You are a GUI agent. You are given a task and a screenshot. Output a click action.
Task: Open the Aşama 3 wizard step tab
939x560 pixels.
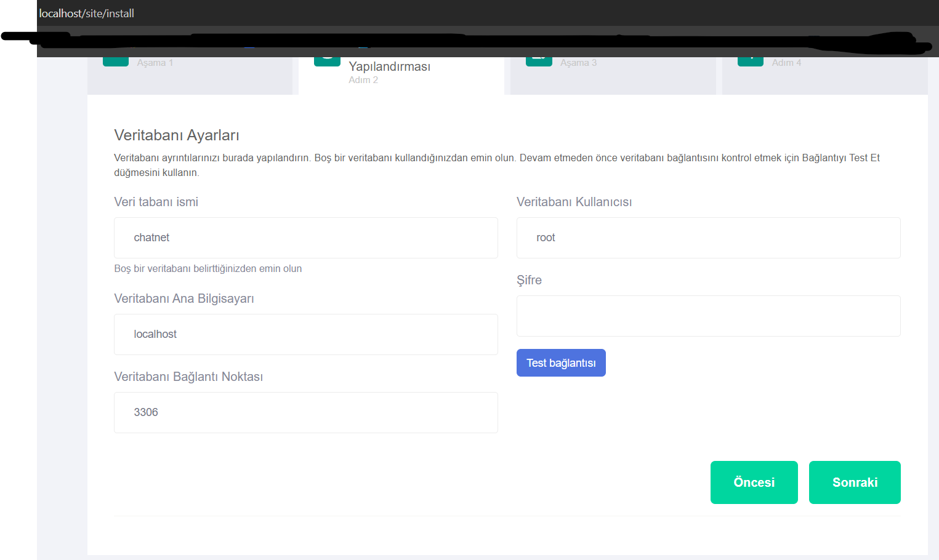pos(613,76)
